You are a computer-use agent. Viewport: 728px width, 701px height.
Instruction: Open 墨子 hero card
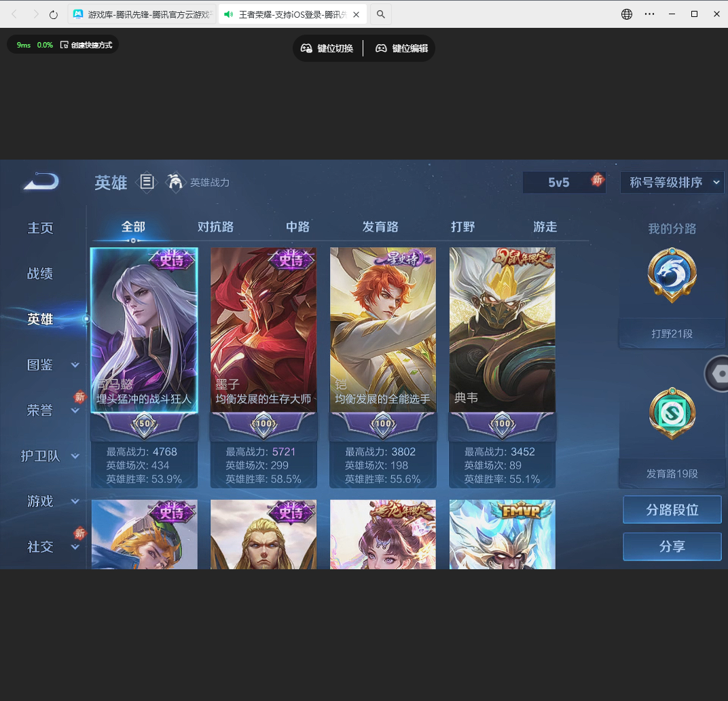click(x=263, y=330)
